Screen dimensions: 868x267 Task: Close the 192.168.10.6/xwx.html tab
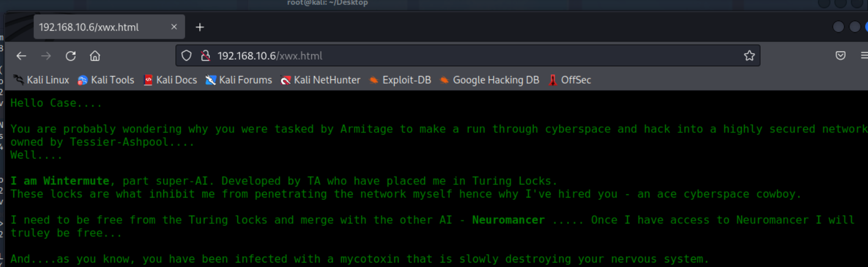[x=174, y=27]
